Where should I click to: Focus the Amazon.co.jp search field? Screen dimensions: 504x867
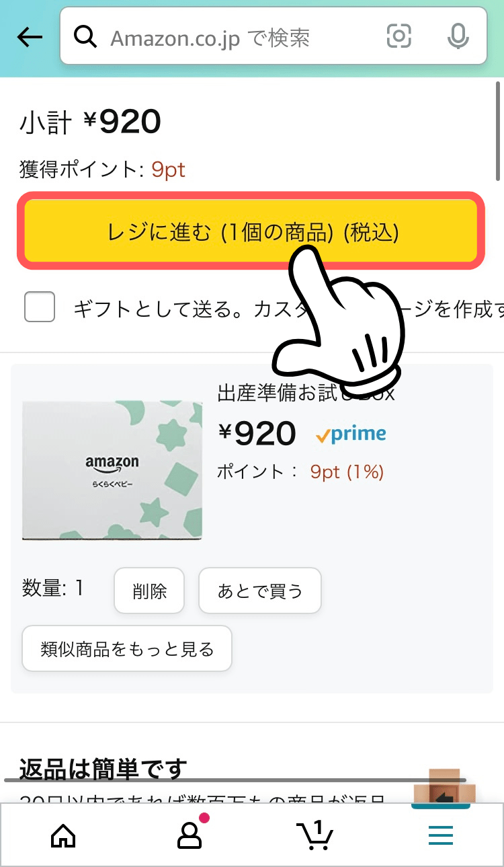click(x=228, y=38)
